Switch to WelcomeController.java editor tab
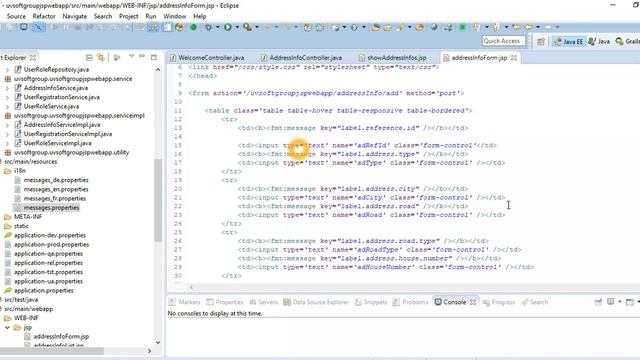 click(x=207, y=58)
